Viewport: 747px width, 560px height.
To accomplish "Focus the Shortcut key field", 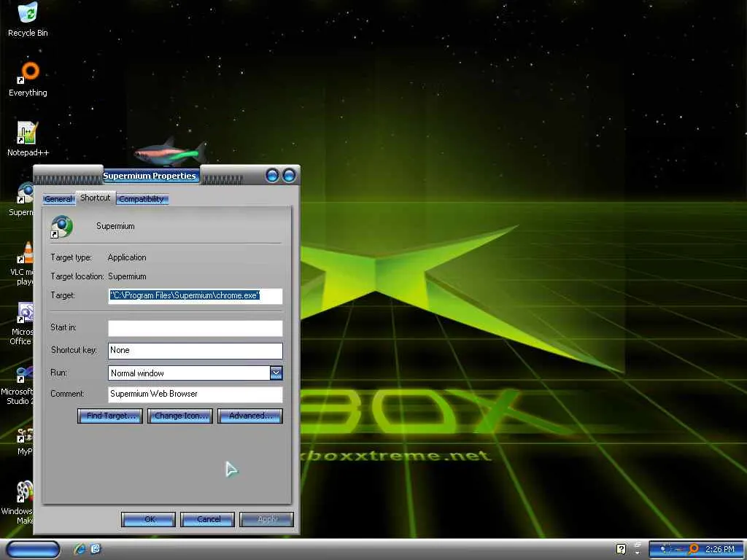I will [x=196, y=351].
